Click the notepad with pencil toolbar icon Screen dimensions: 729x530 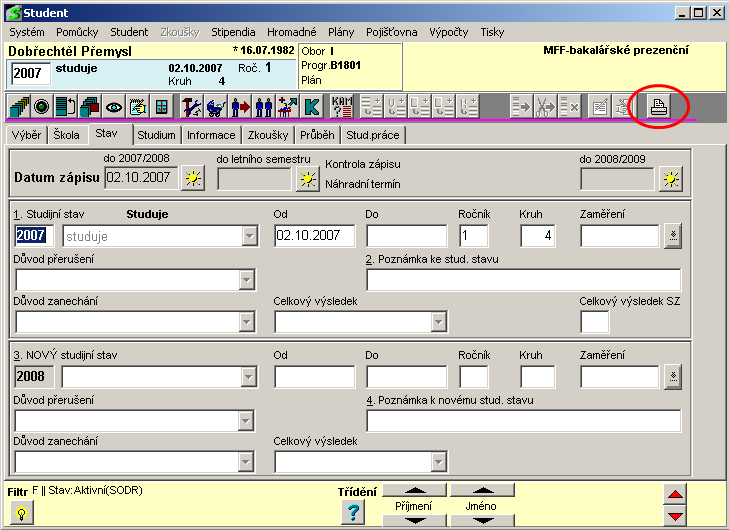point(137,106)
